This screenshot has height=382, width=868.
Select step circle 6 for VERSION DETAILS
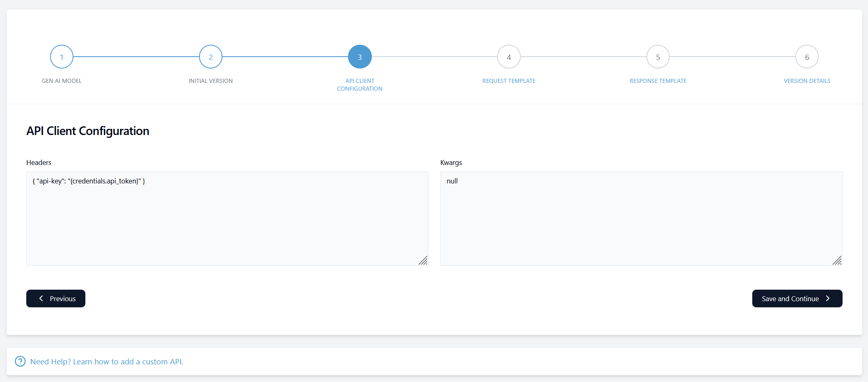click(807, 57)
